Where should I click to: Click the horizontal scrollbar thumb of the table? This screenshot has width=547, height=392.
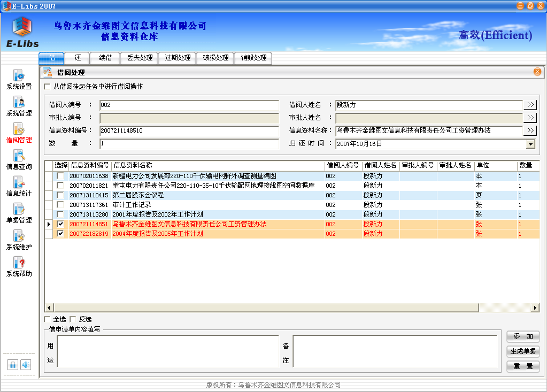pos(266,308)
